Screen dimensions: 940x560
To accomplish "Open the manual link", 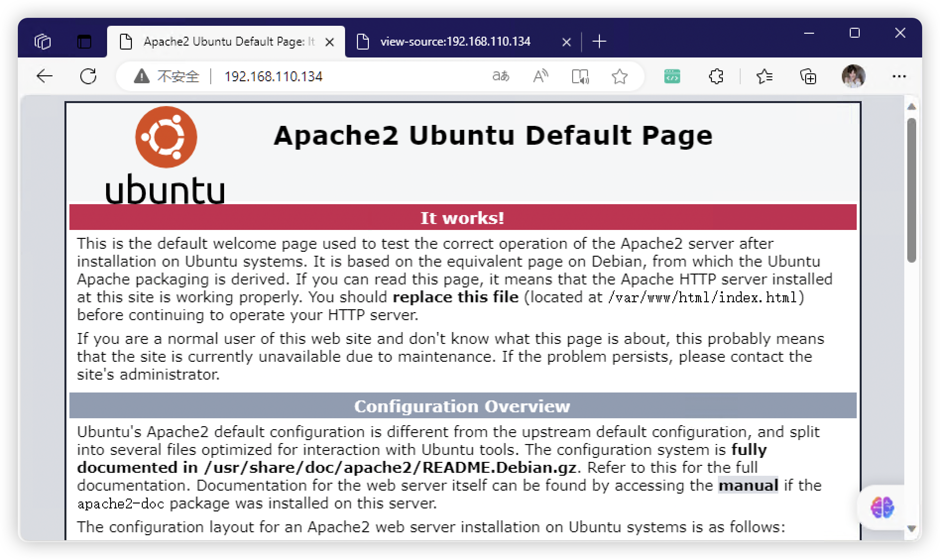I will click(x=748, y=485).
